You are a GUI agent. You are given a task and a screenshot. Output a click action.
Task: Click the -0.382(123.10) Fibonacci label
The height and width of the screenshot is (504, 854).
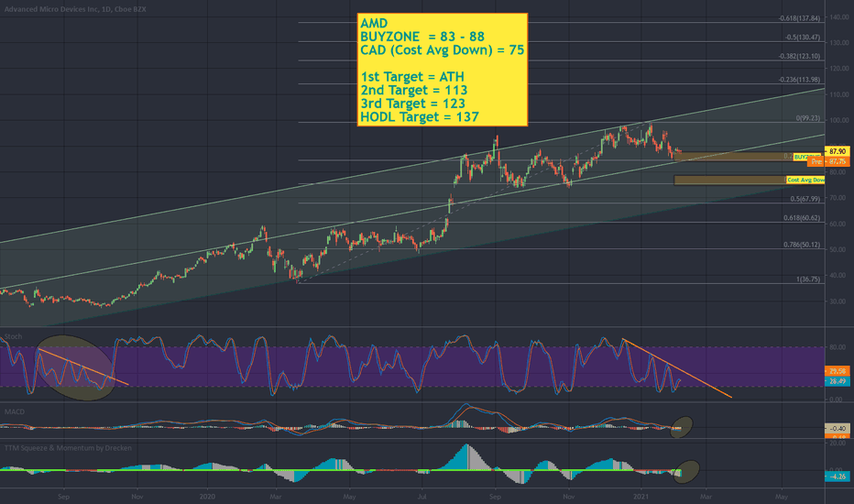click(x=799, y=56)
